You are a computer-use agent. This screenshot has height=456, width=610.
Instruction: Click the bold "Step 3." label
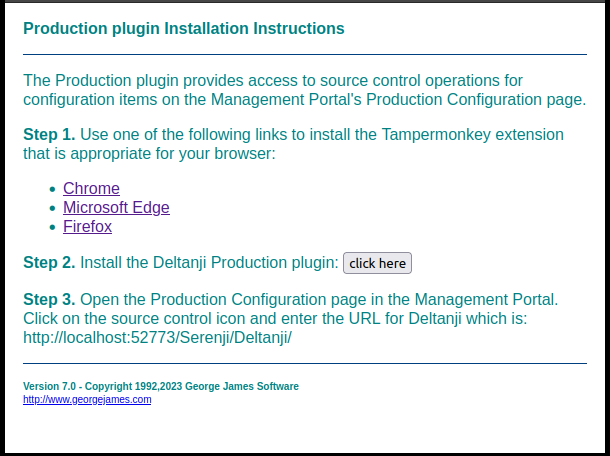click(49, 299)
